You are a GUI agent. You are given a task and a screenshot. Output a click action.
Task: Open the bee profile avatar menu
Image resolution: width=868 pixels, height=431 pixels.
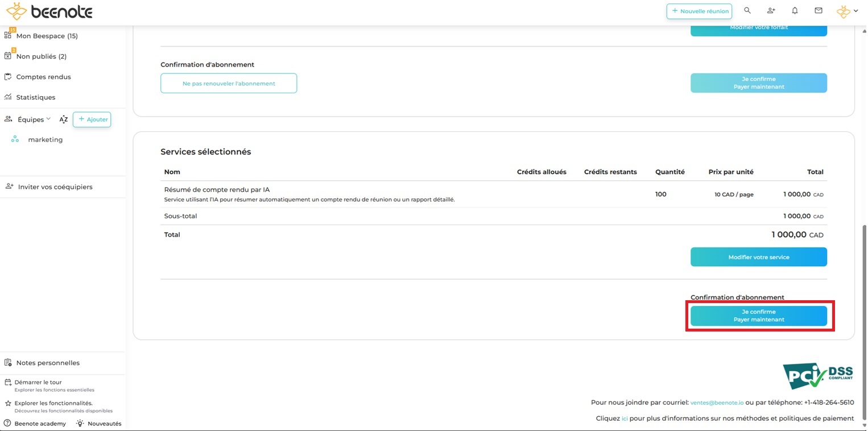click(x=846, y=11)
